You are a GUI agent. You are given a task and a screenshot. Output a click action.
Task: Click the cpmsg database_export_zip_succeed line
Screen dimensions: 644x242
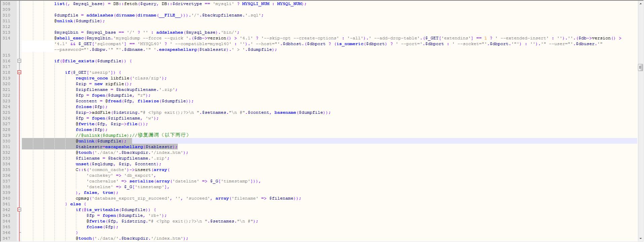188,198
